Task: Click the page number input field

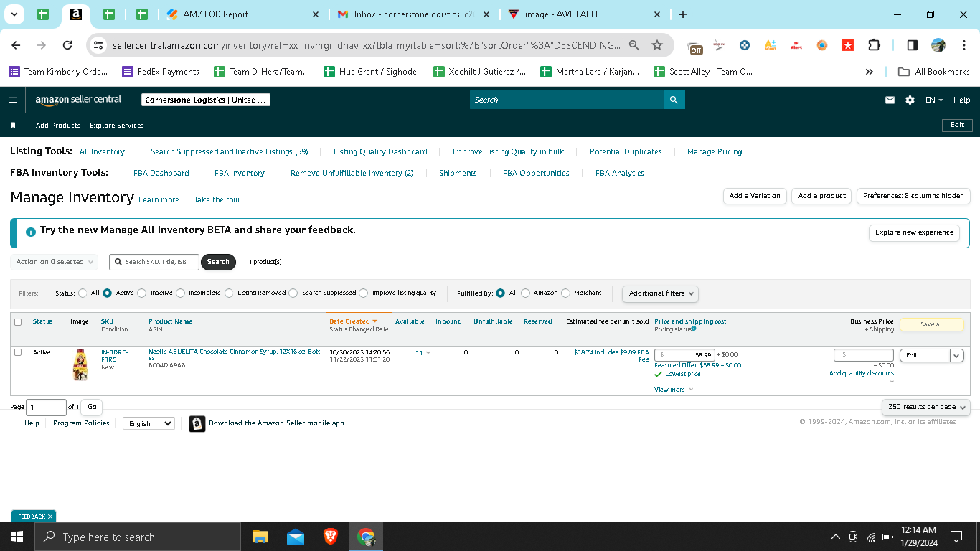Action: pyautogui.click(x=46, y=407)
